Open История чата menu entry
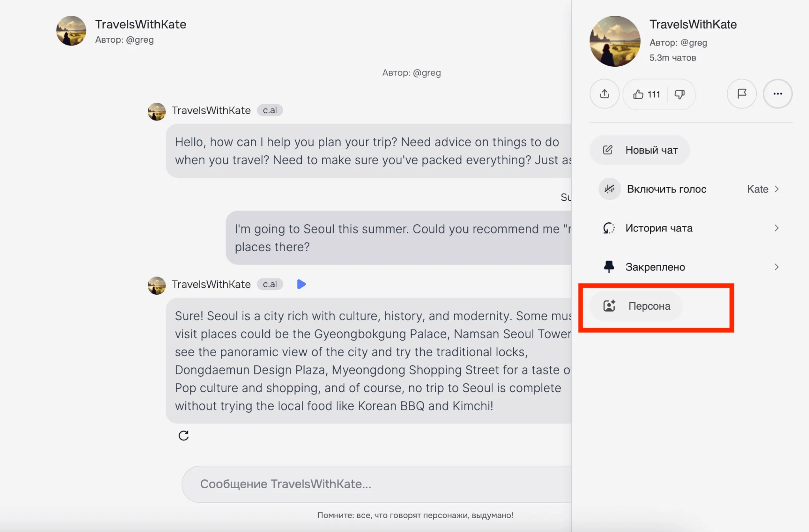This screenshot has height=532, width=809. pos(658,228)
